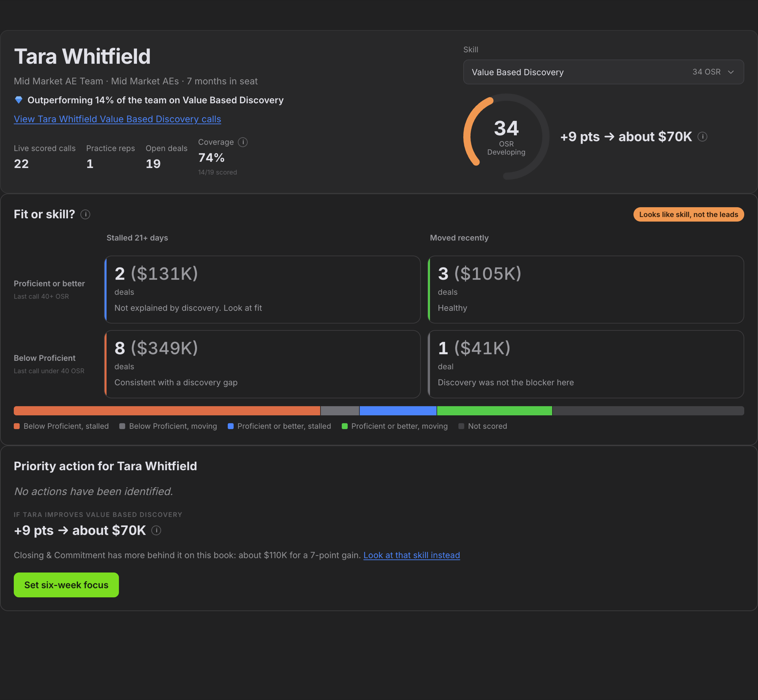Select the dark gray Not scored bar segment
The height and width of the screenshot is (700, 758).
648,411
